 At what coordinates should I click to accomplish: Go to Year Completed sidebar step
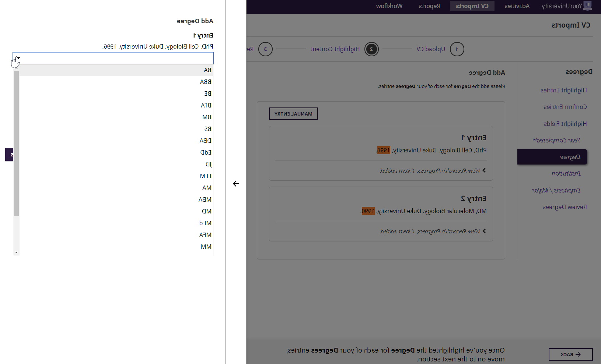click(x=556, y=140)
